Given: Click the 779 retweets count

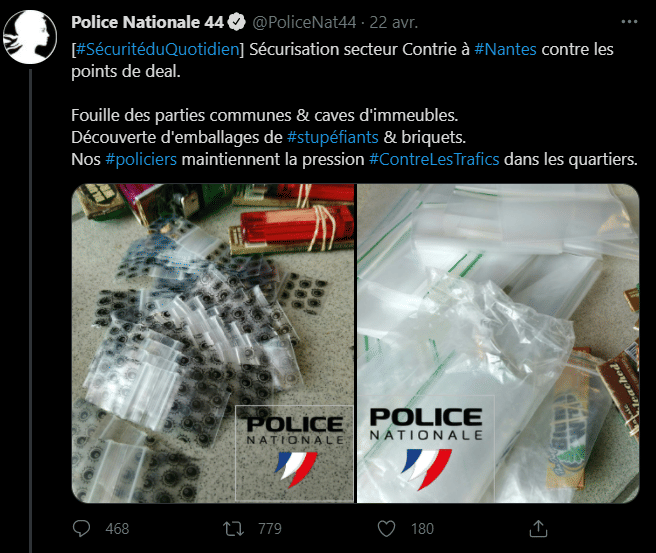Looking at the screenshot, I should pyautogui.click(x=270, y=529).
